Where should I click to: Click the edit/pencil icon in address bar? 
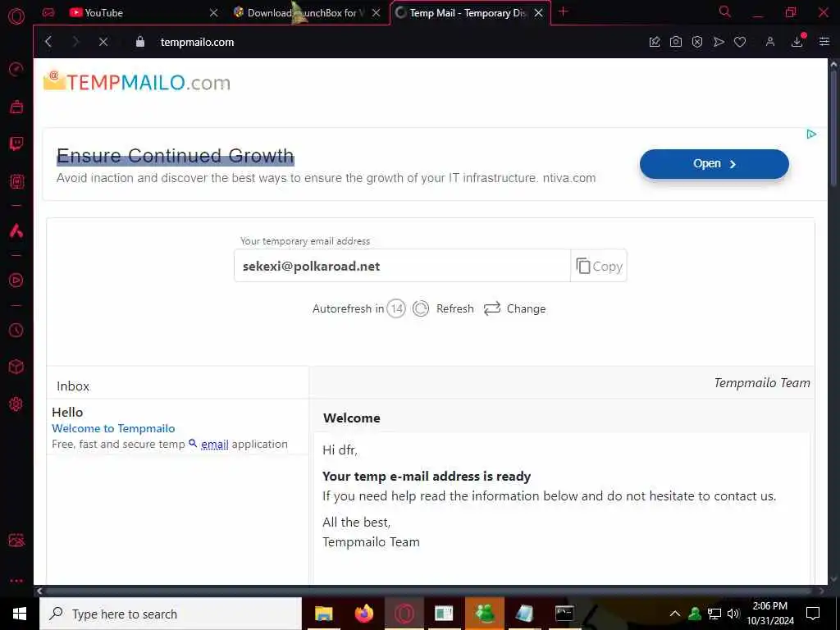click(654, 42)
